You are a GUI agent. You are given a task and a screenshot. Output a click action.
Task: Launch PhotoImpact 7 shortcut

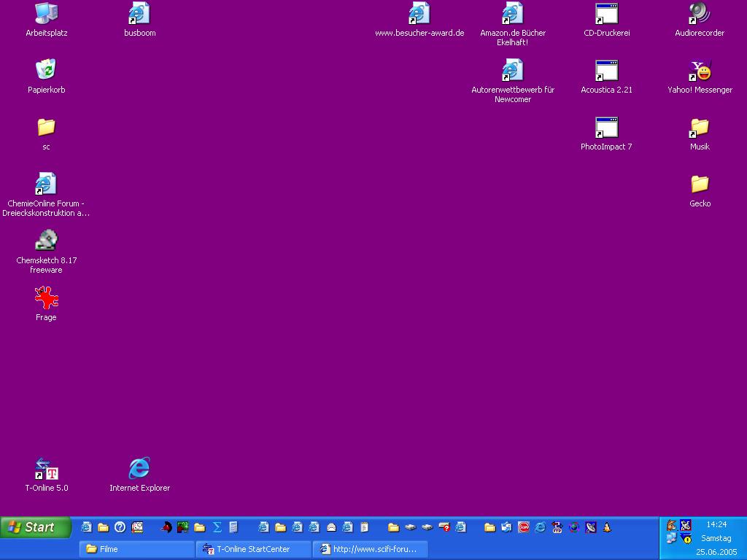[x=606, y=128]
